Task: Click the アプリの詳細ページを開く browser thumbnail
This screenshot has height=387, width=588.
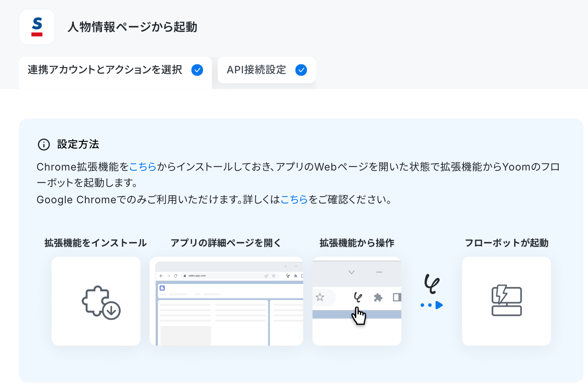Action: click(226, 301)
